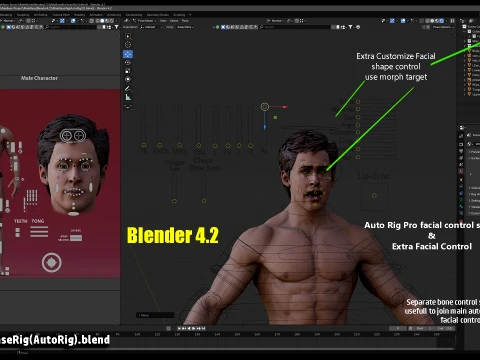This screenshot has width=480, height=360.
Task: Switch right viewport to Solid shading
Action: pos(432,21)
